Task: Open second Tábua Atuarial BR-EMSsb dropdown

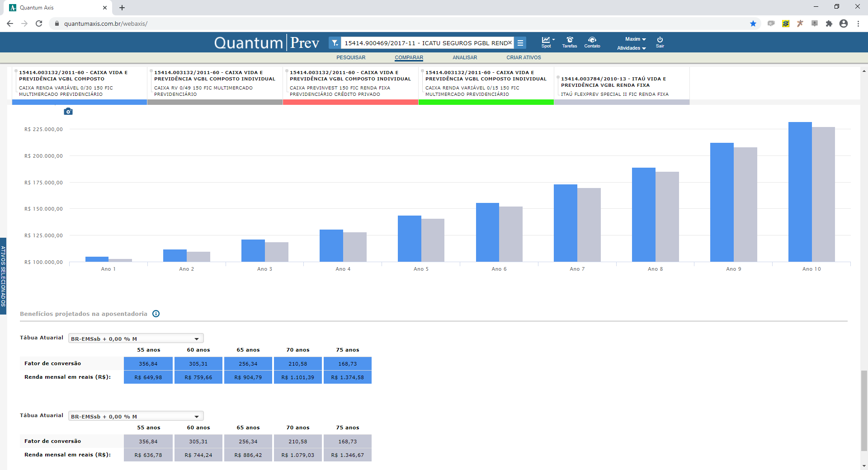Action: pos(136,416)
